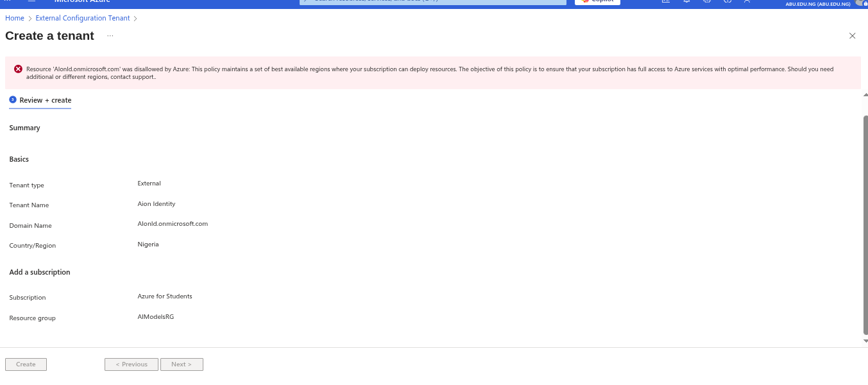Click the Next button
Image resolution: width=868 pixels, height=385 pixels.
182,364
